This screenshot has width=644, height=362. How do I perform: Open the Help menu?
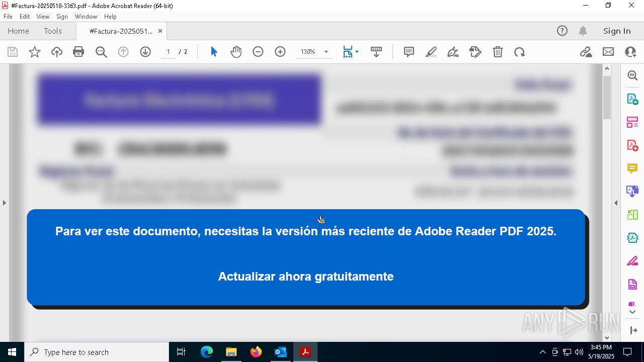click(110, 17)
